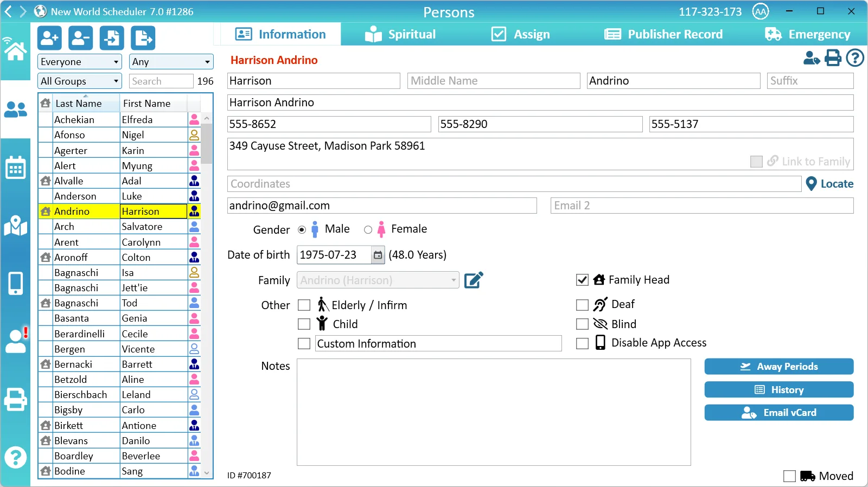Open the territory map sidebar icon

click(x=15, y=226)
